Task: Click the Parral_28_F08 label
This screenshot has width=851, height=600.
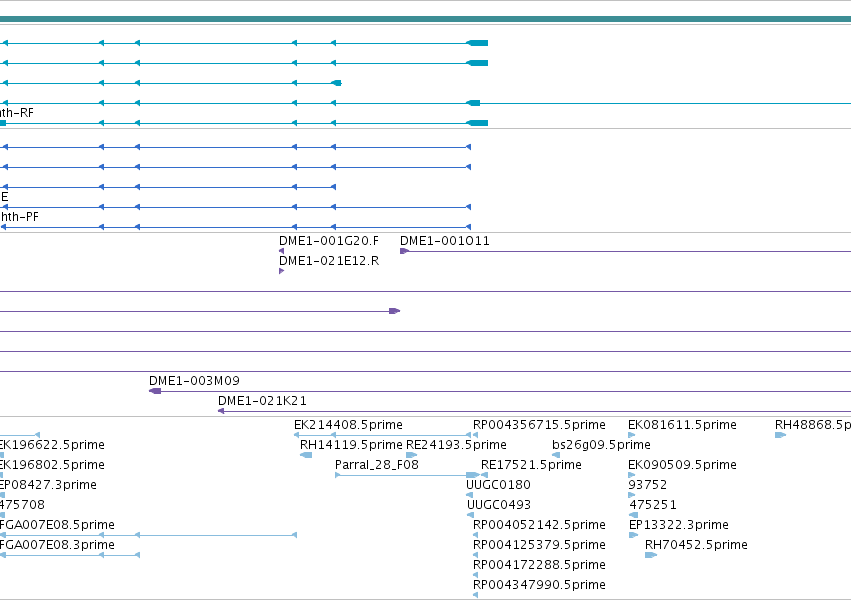Action: [377, 465]
